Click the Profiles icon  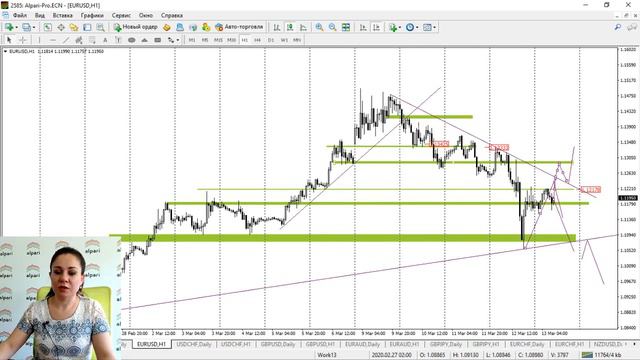27,27
